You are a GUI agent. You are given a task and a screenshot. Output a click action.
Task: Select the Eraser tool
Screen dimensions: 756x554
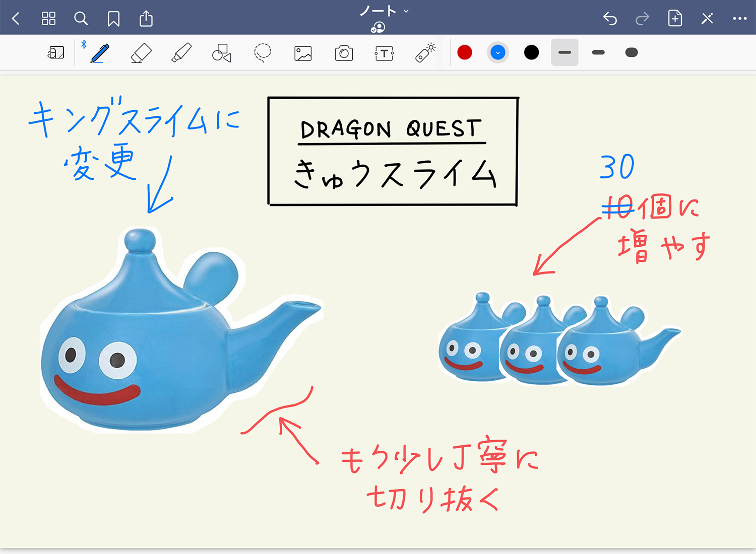(x=141, y=53)
